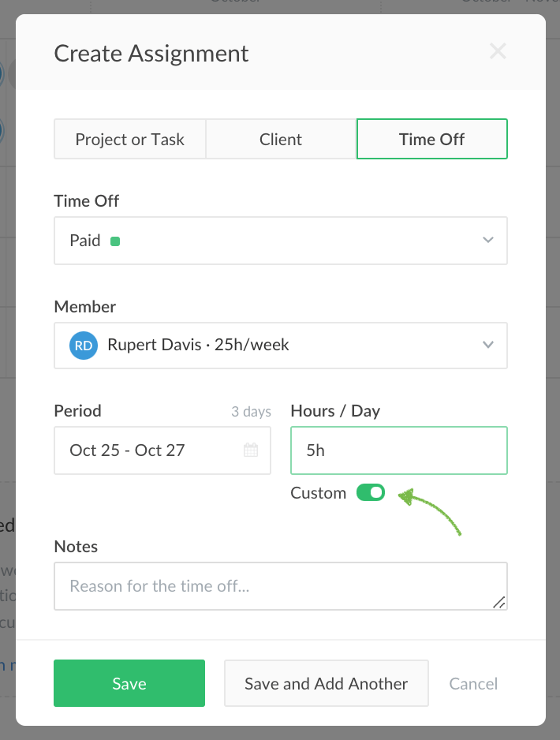Click the calendar icon in Period field

pos(251,450)
